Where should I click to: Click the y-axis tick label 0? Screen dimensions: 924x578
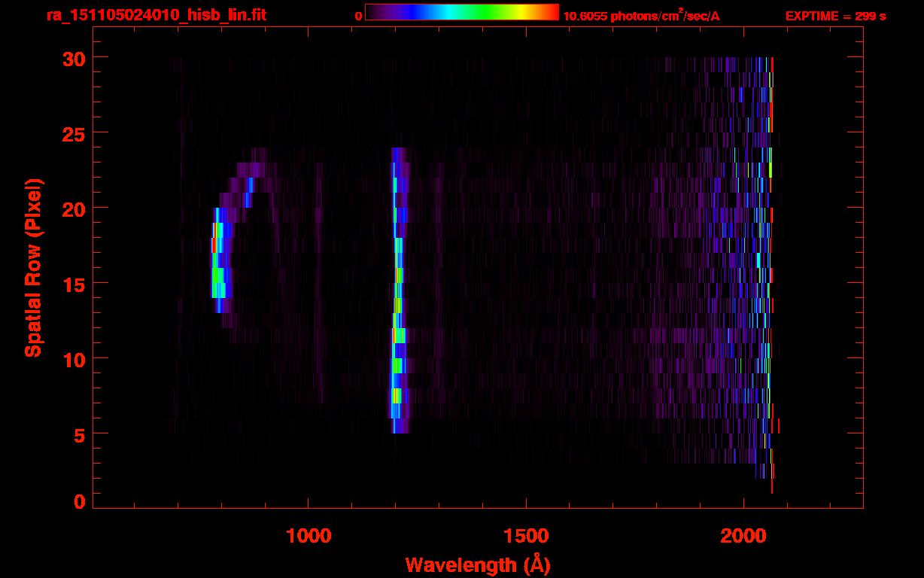(x=80, y=502)
